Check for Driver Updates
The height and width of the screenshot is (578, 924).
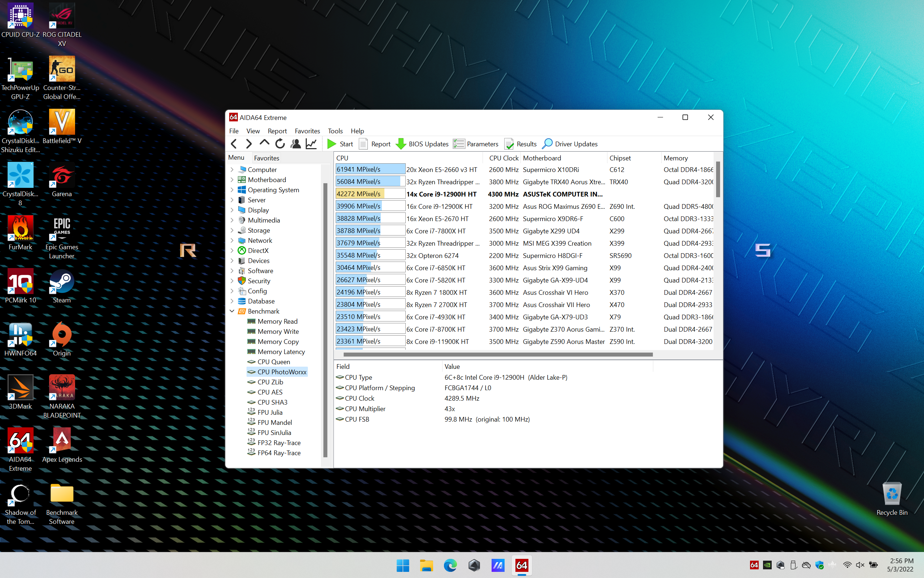tap(570, 144)
